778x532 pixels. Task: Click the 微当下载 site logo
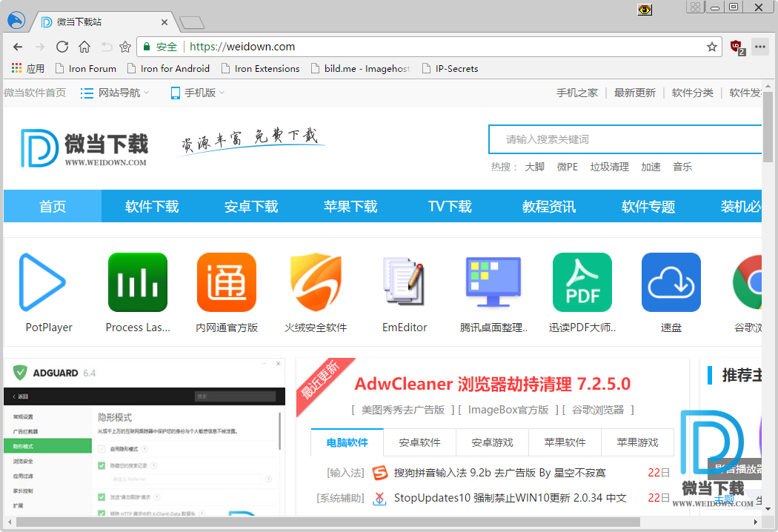[x=84, y=148]
